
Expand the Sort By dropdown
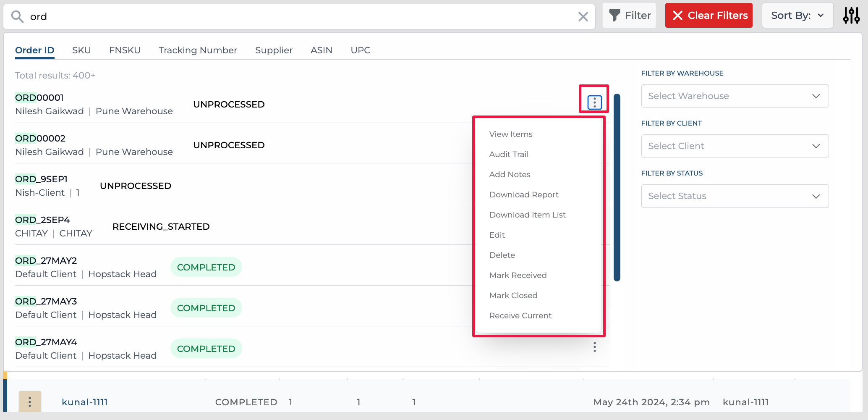[x=797, y=16]
